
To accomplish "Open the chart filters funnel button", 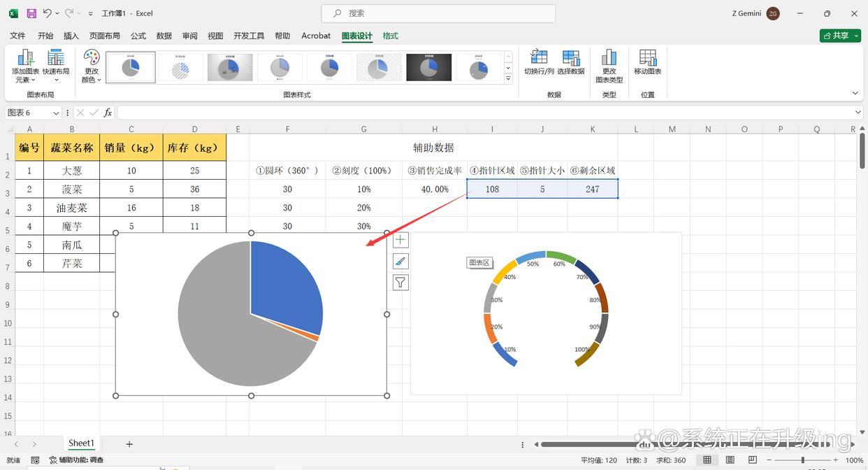I will click(x=400, y=283).
